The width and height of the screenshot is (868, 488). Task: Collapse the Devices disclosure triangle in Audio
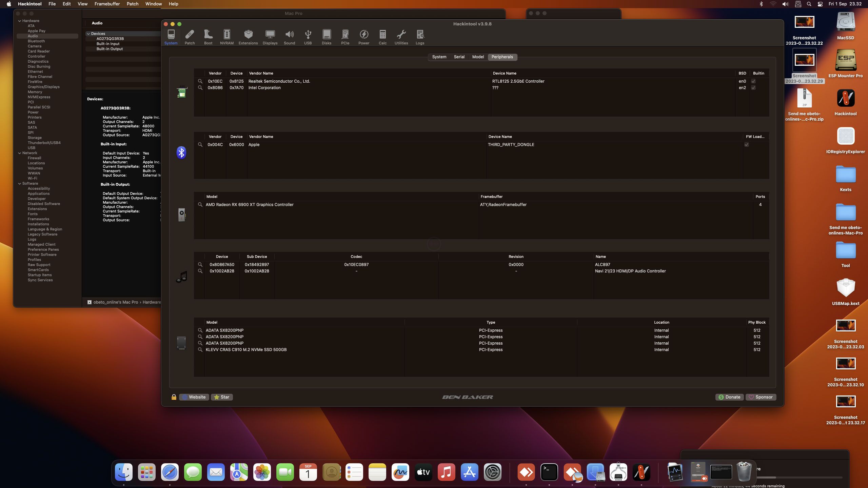click(x=88, y=34)
